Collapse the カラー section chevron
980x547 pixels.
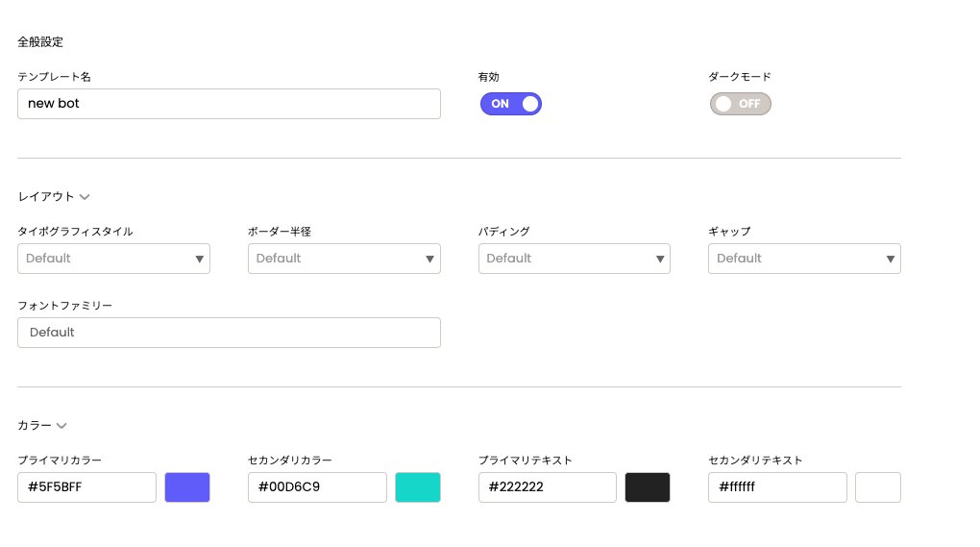click(x=61, y=426)
